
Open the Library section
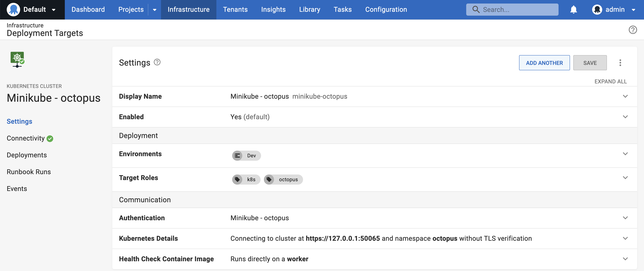tap(310, 10)
